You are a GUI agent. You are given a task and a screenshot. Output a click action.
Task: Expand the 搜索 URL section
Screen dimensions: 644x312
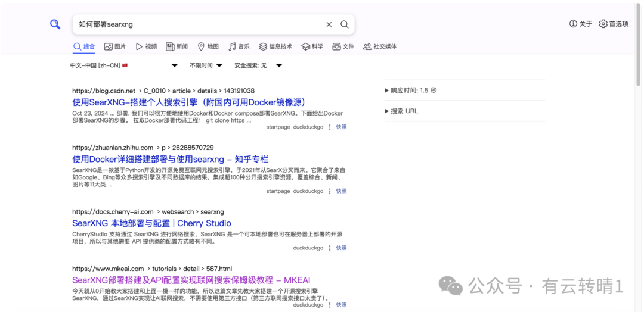[402, 111]
